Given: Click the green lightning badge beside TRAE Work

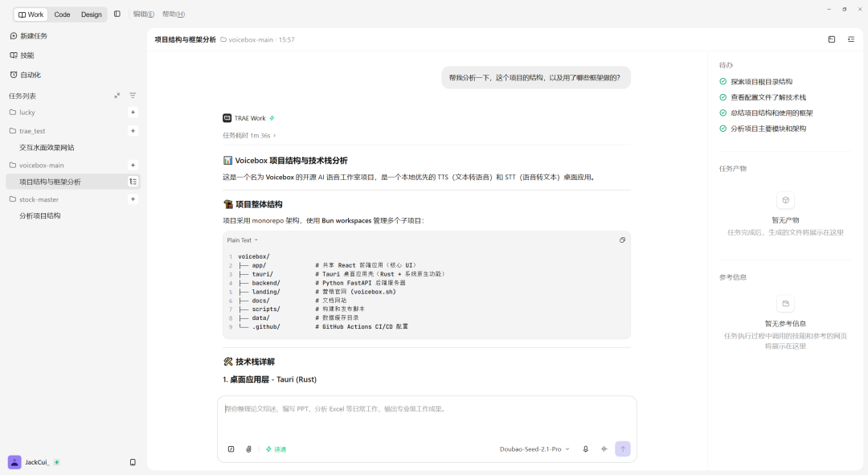Looking at the screenshot, I should click(272, 118).
